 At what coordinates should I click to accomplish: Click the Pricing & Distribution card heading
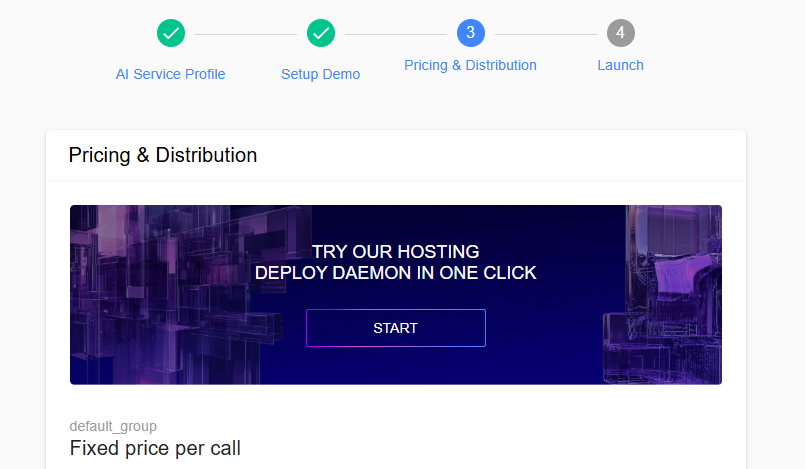pyautogui.click(x=163, y=155)
